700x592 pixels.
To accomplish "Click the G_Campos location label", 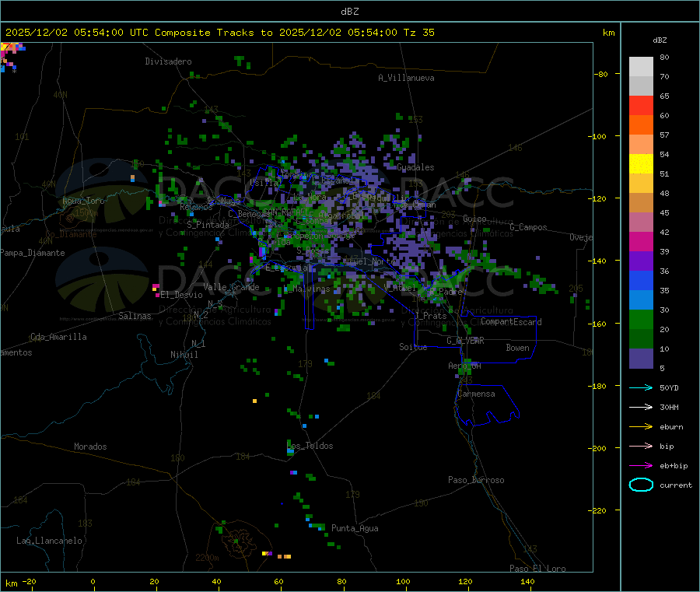I will coord(528,227).
